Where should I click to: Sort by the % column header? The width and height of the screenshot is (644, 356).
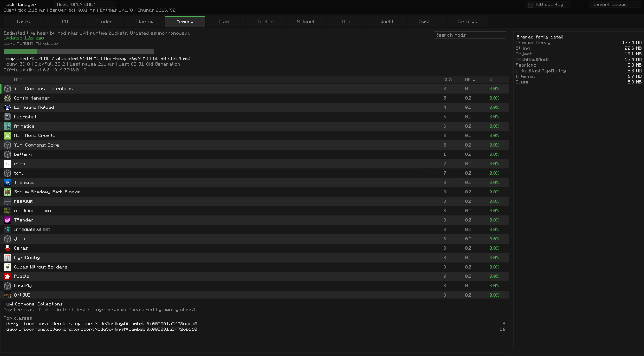tap(491, 80)
